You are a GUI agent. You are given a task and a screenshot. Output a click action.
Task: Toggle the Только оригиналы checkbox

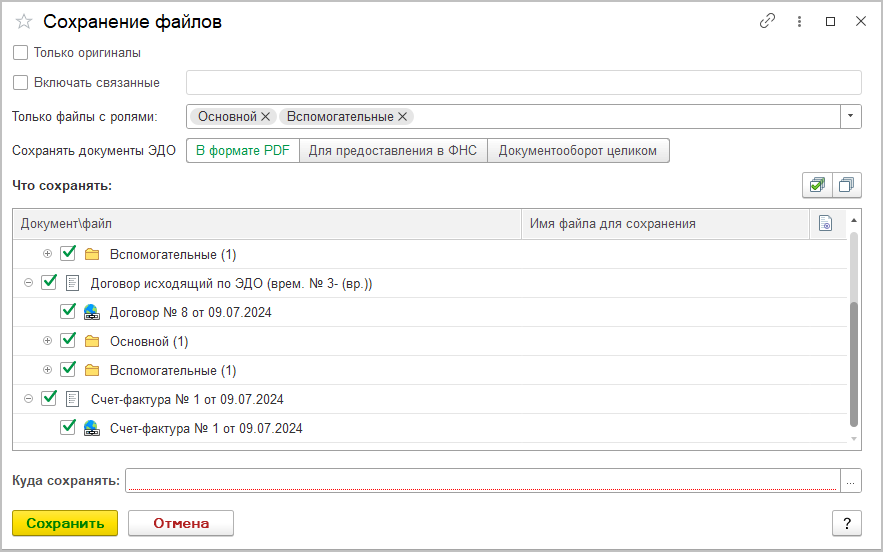[x=21, y=52]
